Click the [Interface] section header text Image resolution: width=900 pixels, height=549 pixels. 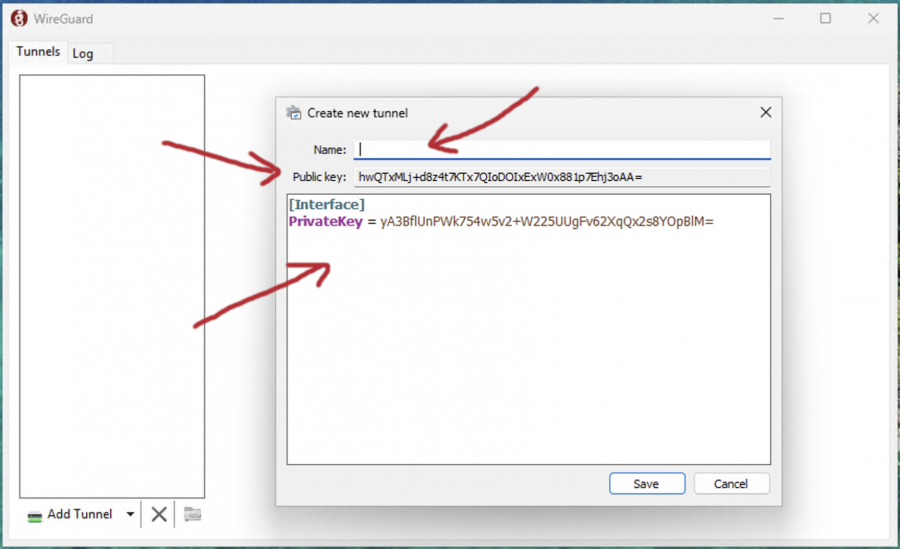(x=327, y=204)
